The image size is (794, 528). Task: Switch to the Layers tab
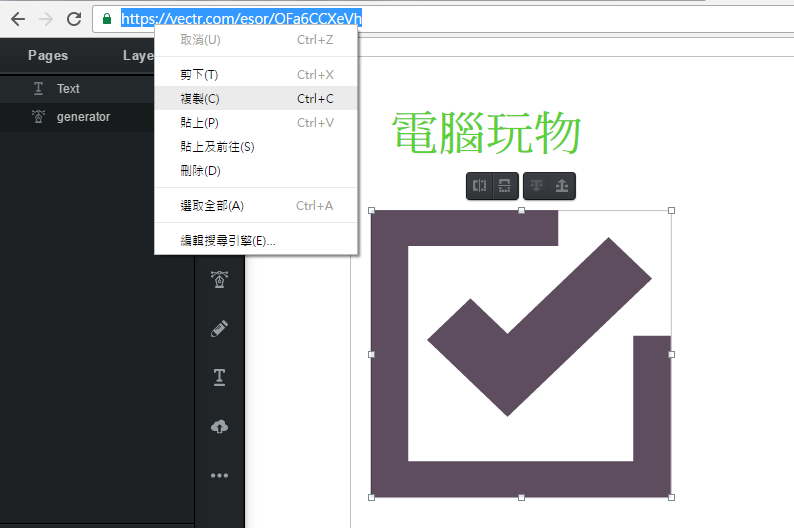pyautogui.click(x=138, y=56)
